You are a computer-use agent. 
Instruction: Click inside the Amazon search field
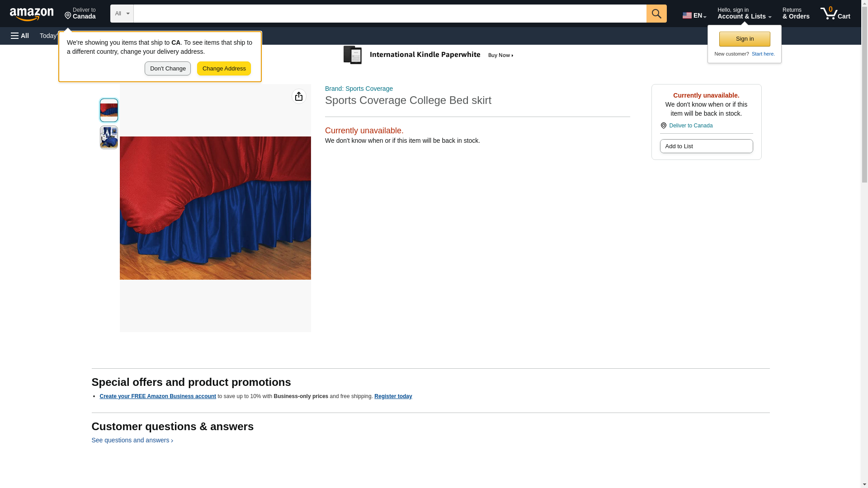[390, 14]
